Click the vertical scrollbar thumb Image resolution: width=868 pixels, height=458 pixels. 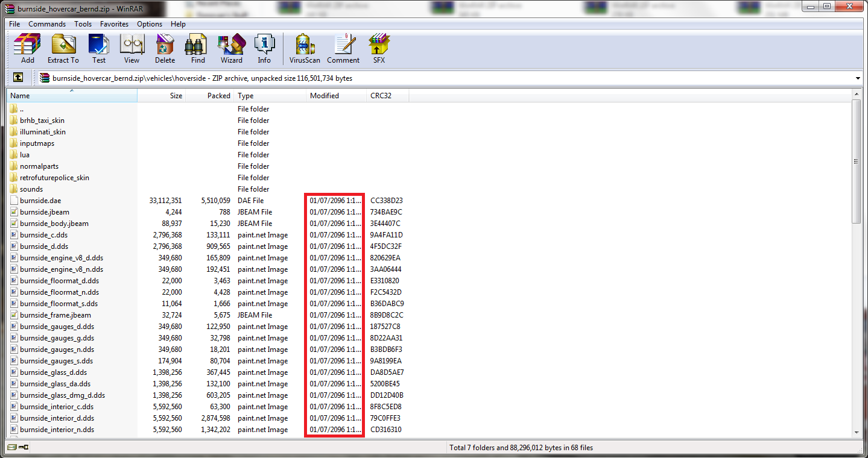tap(857, 162)
